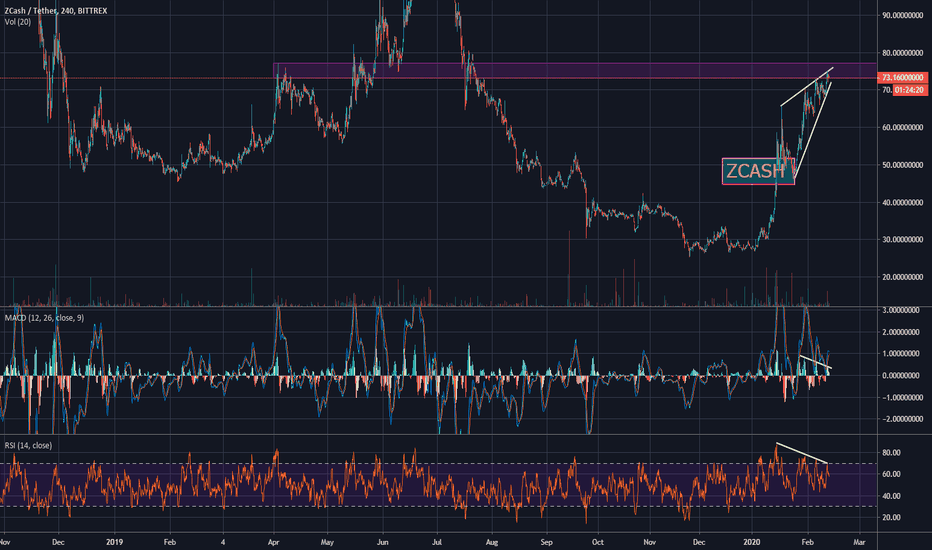Image resolution: width=932 pixels, height=550 pixels.
Task: Click the RSI 80.00 scale label
Action: pyautogui.click(x=891, y=452)
